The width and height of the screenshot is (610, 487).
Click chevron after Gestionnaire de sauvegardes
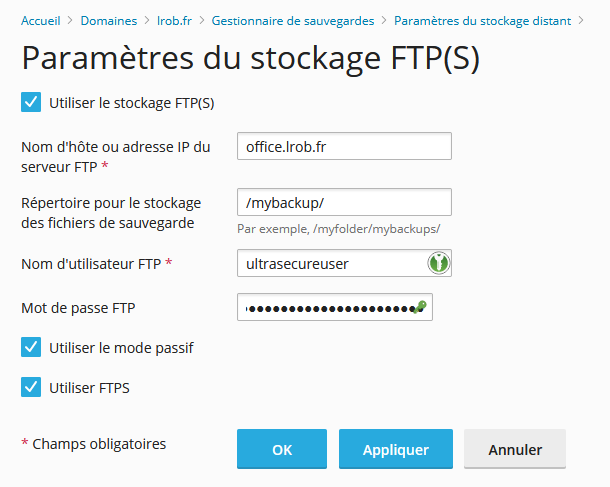point(384,20)
